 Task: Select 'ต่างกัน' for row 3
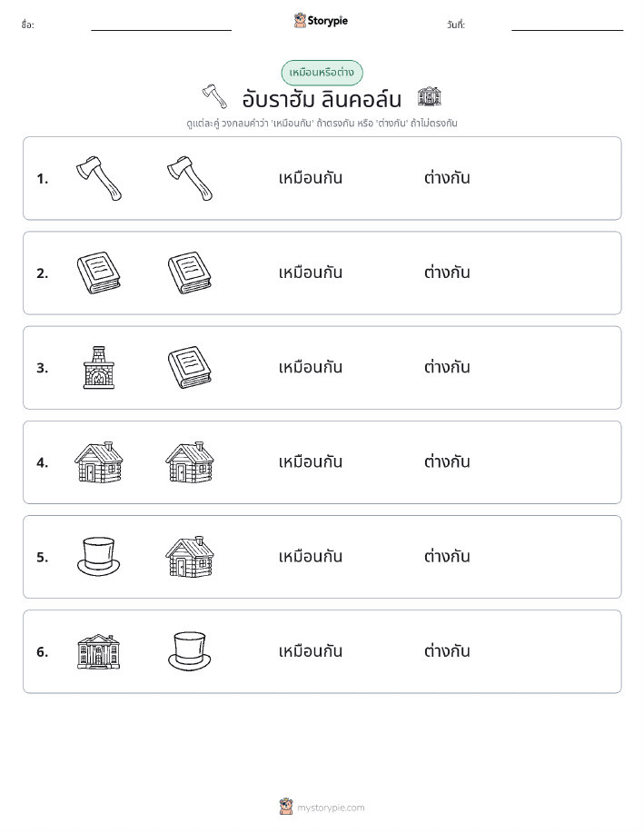(447, 367)
